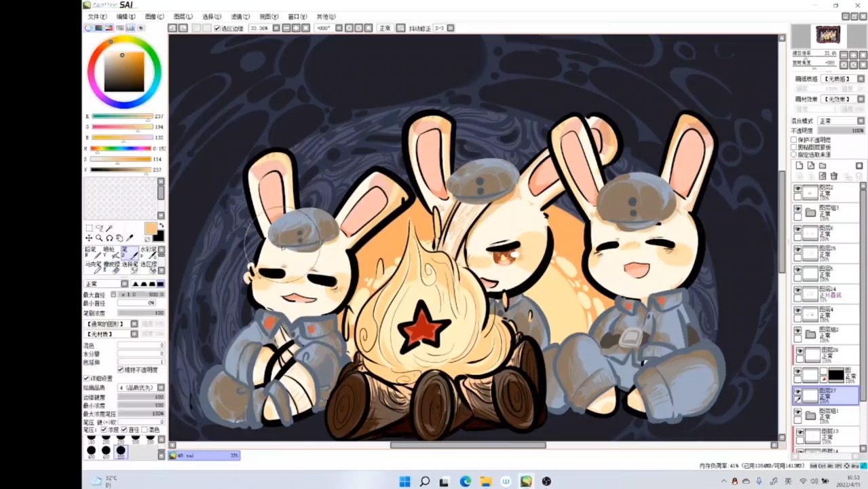Toggle visibility eye of 图层27 layer
This screenshot has width=868, height=489.
coord(798,392)
